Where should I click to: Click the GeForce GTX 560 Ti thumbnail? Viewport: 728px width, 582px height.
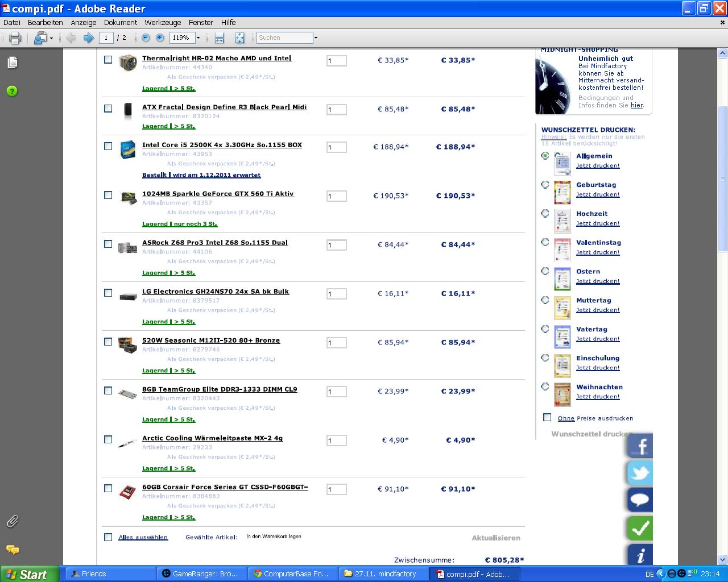128,198
